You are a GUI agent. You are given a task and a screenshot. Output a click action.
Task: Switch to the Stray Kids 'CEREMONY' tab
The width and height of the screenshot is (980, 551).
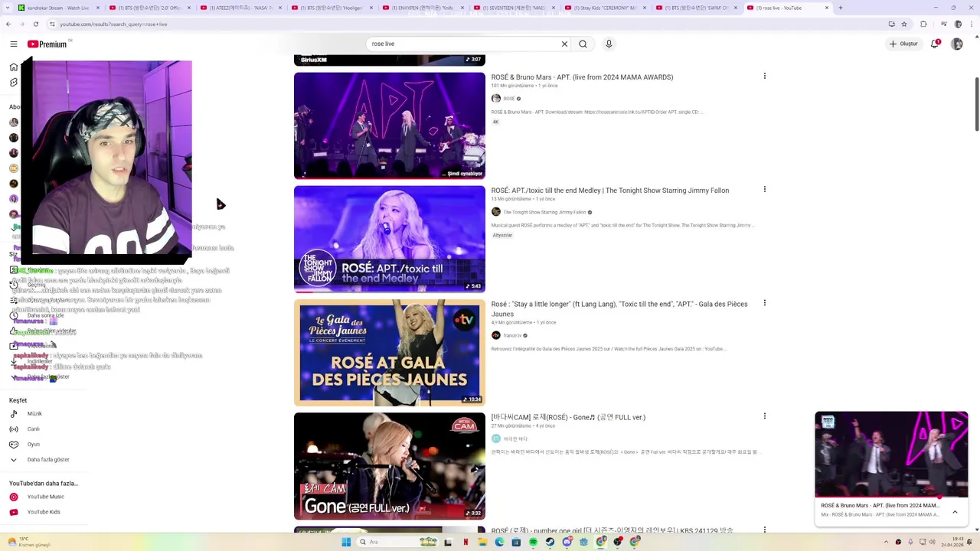tap(604, 8)
